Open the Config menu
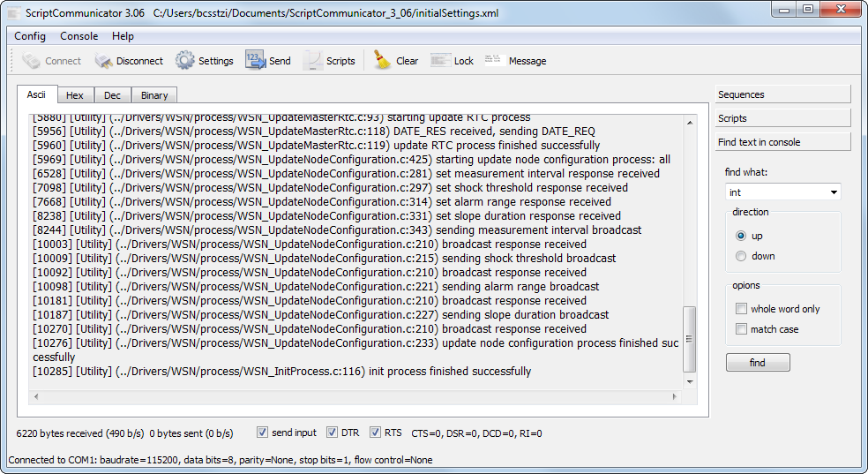868x474 pixels. coord(30,36)
